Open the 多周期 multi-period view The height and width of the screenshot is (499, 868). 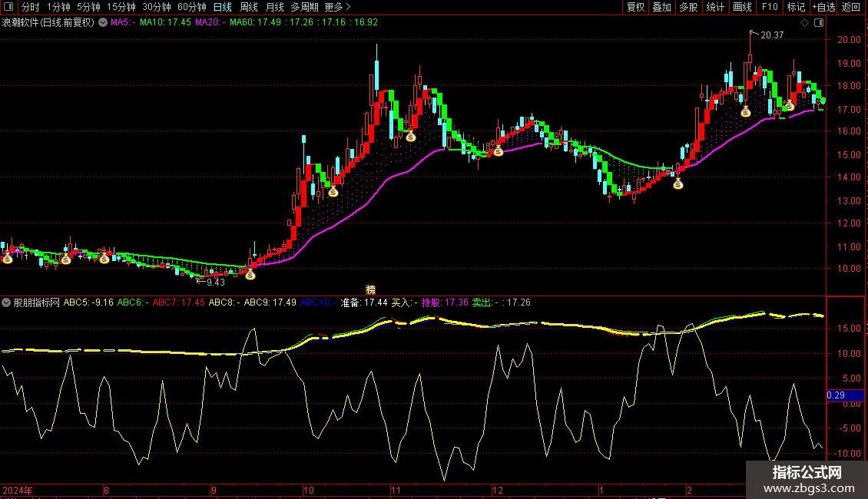[304, 7]
